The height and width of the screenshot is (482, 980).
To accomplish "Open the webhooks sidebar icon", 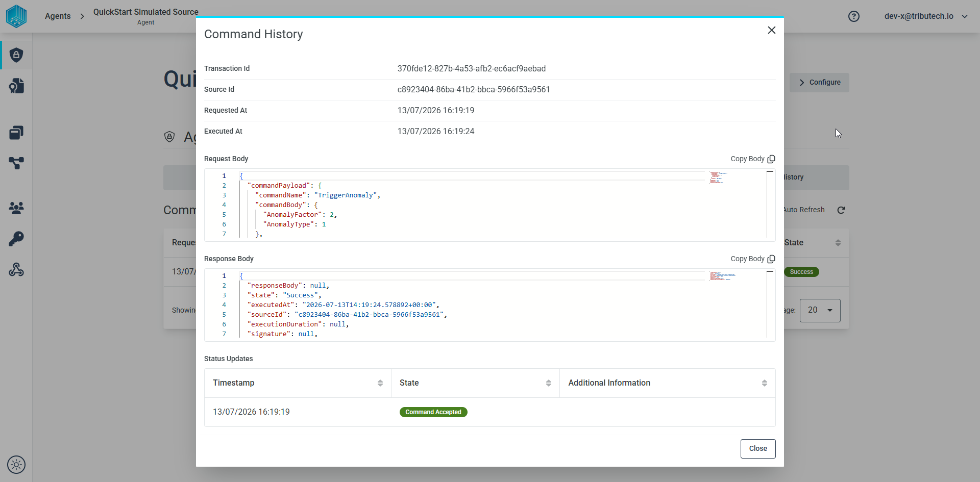I will (x=16, y=269).
